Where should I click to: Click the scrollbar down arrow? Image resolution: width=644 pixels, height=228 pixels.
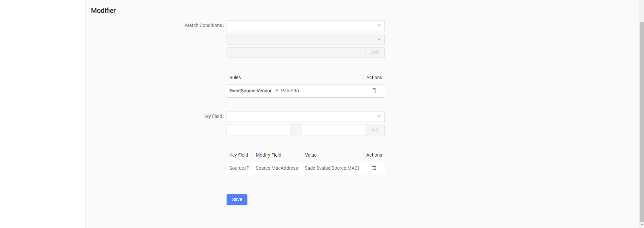642,225
